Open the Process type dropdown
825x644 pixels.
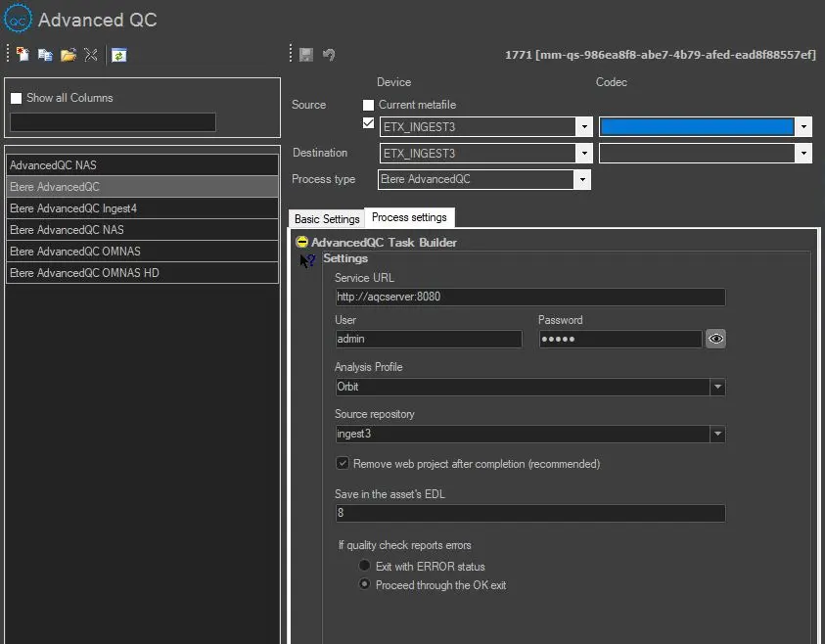point(582,180)
